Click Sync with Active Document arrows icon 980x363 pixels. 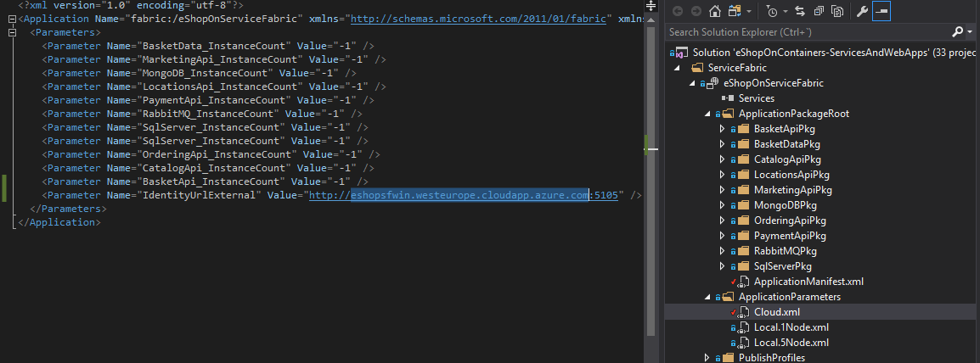[799, 11]
